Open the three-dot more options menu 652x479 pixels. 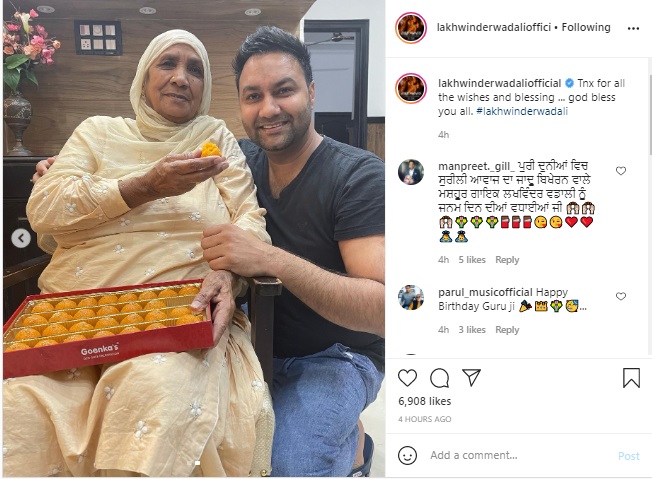[633, 28]
